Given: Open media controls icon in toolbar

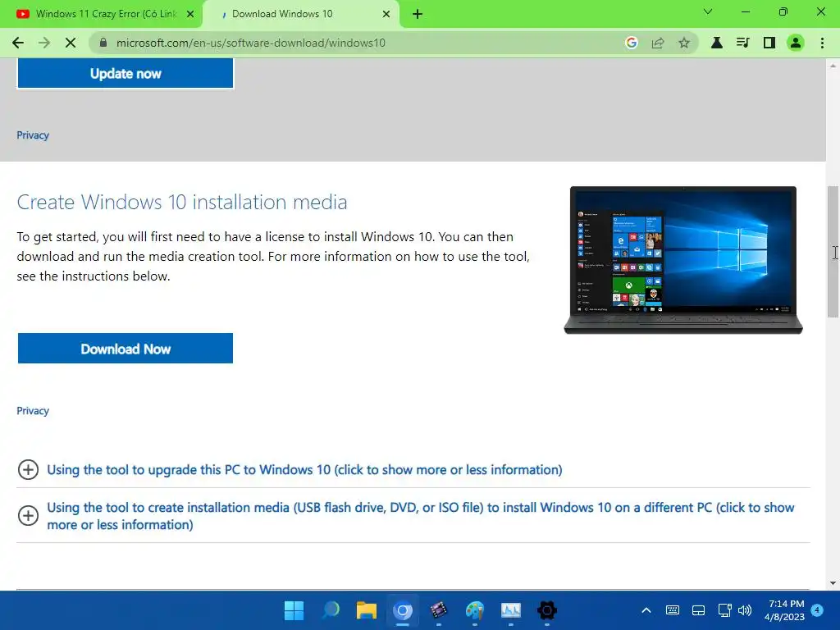Looking at the screenshot, I should tap(742, 43).
